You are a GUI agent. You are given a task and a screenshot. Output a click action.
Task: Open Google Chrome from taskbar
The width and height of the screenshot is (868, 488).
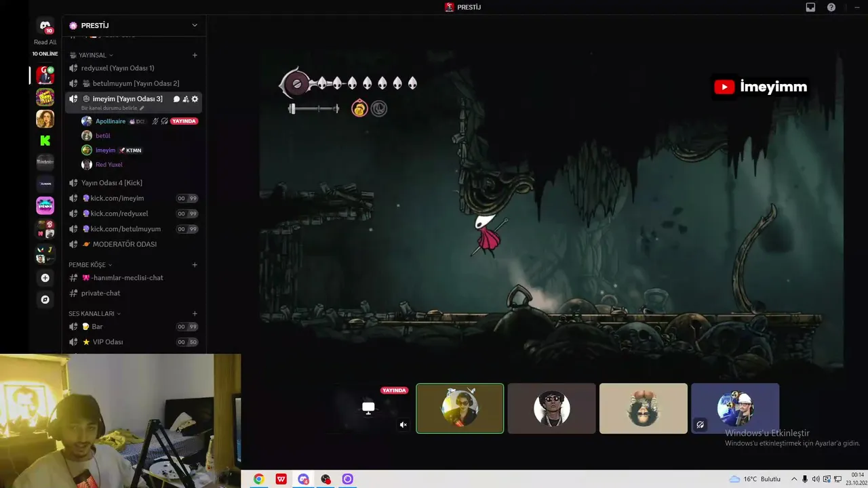tap(259, 479)
